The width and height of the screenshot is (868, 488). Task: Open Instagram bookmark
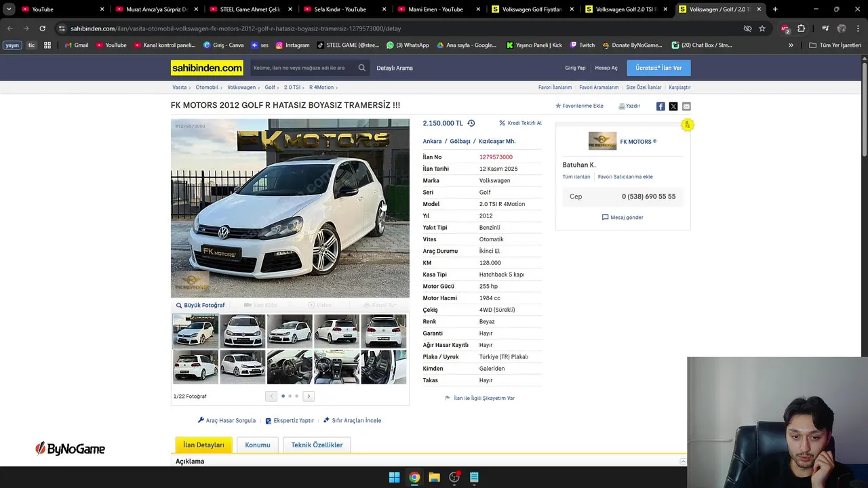292,45
